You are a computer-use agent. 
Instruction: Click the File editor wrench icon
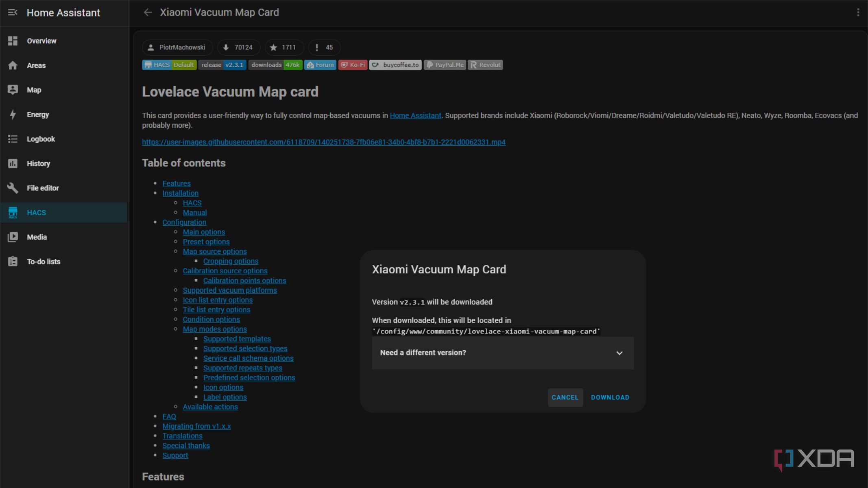tap(13, 188)
